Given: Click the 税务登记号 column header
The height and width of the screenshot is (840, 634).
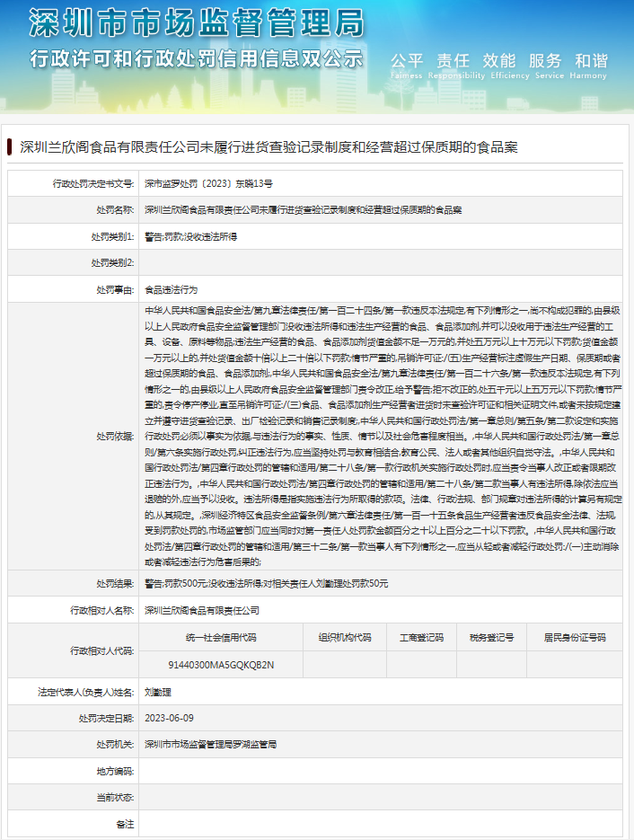Looking at the screenshot, I should point(491,638).
